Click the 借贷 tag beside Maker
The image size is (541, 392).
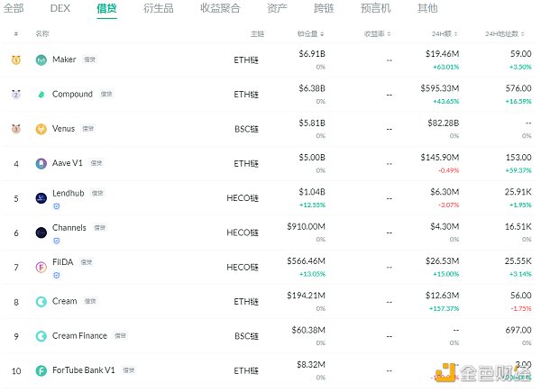click(89, 60)
